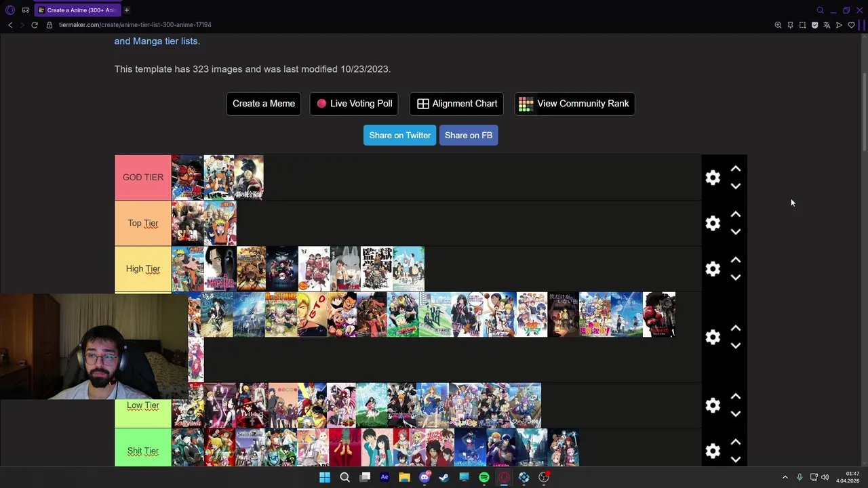Move Low Tier row up with arrow
The height and width of the screenshot is (488, 868).
click(736, 396)
